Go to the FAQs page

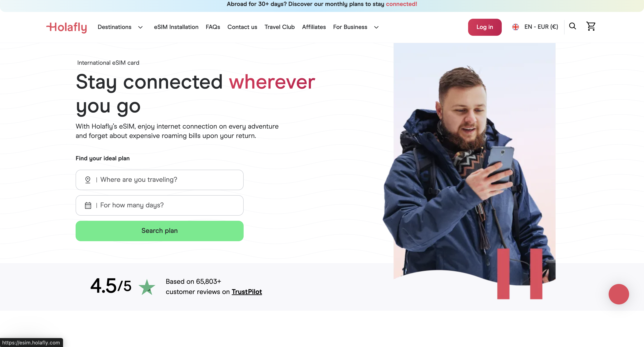point(213,27)
